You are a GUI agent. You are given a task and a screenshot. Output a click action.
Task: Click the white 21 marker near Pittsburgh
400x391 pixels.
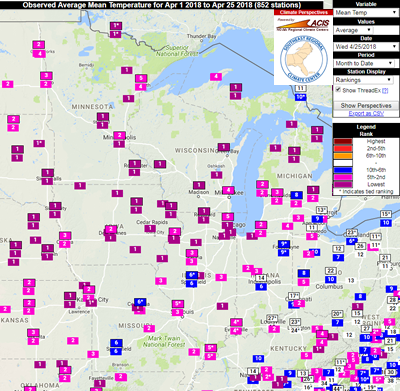[385, 258]
